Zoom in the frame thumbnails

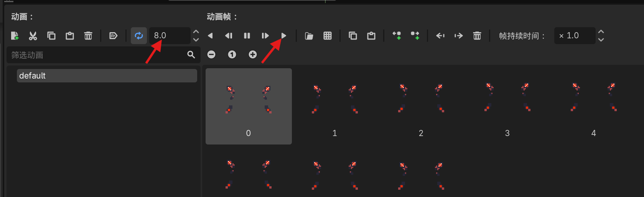[253, 54]
